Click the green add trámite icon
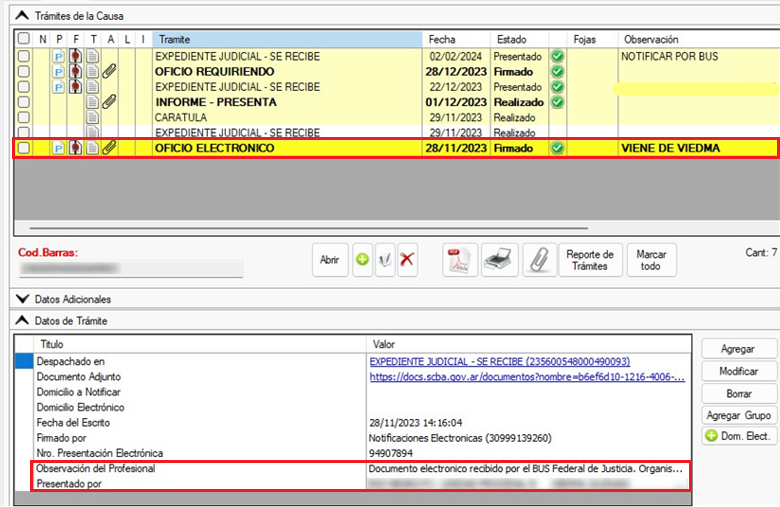Viewport: 780px width, 507px height. [362, 260]
